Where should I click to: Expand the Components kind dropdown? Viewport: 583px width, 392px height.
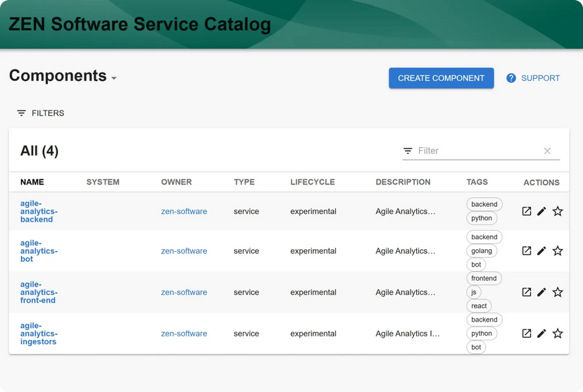pyautogui.click(x=114, y=78)
